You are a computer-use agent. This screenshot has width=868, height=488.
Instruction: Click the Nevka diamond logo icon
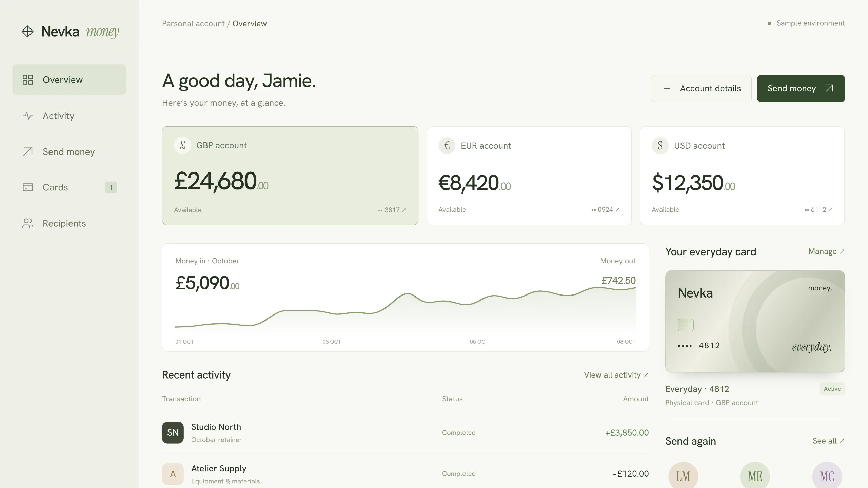point(27,32)
